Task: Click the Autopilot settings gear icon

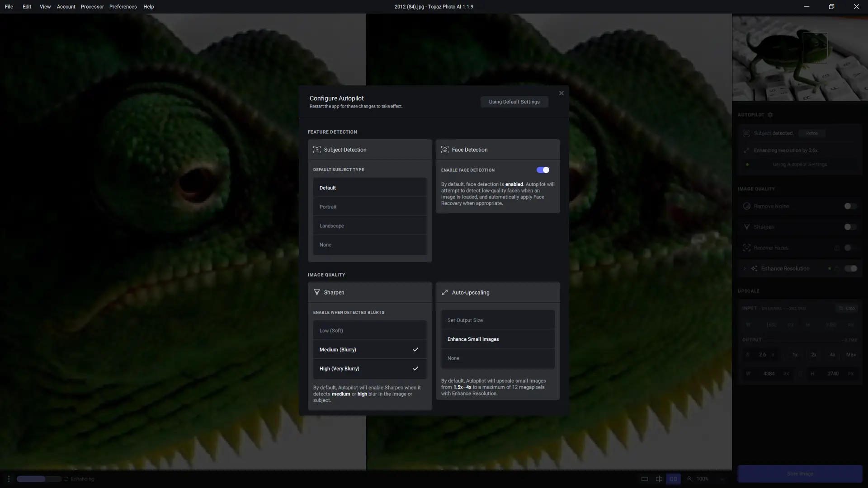Action: point(770,115)
